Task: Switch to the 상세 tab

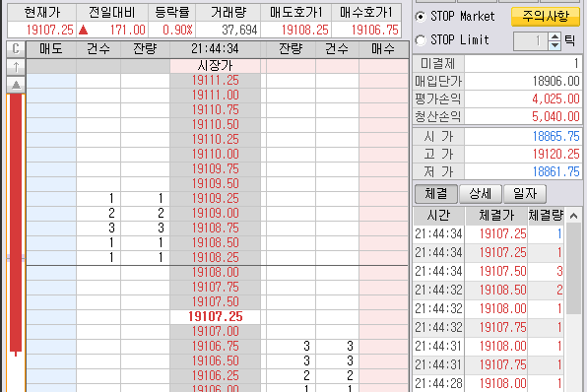Action: coord(481,194)
